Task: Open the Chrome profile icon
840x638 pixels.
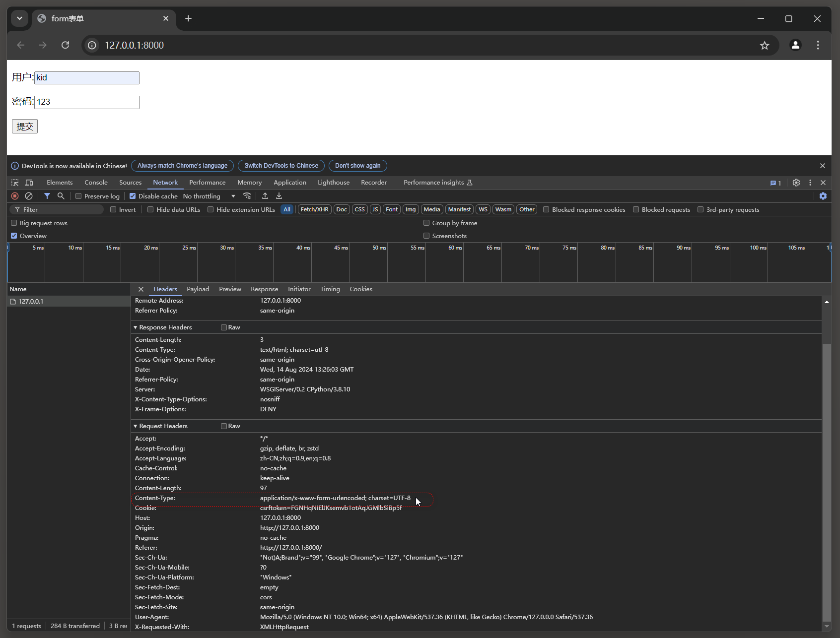Action: point(795,45)
